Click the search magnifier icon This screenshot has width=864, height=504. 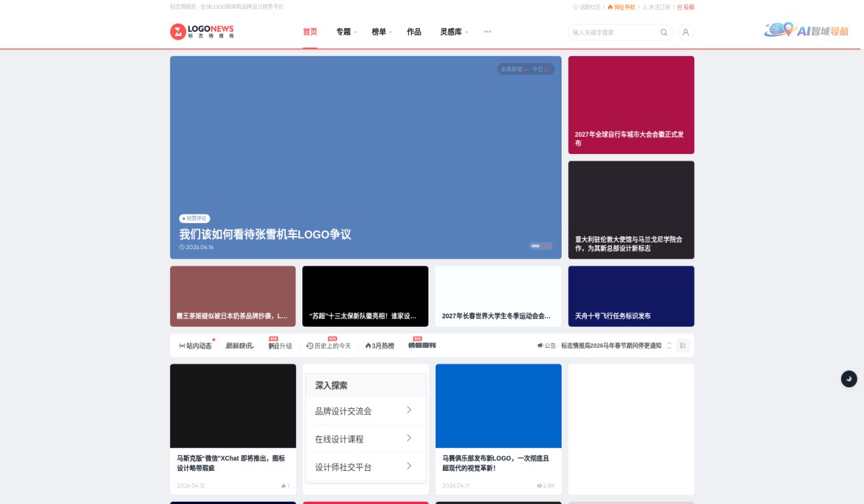(663, 32)
